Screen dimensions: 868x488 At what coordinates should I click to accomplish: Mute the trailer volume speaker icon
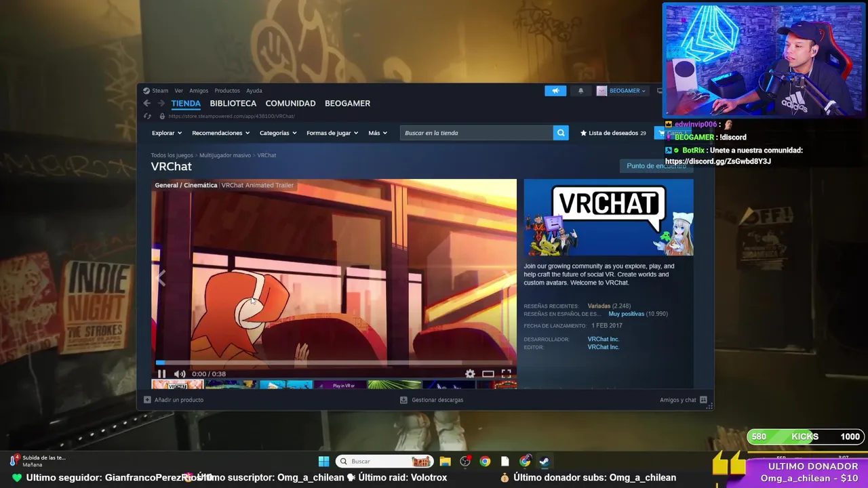tap(180, 373)
